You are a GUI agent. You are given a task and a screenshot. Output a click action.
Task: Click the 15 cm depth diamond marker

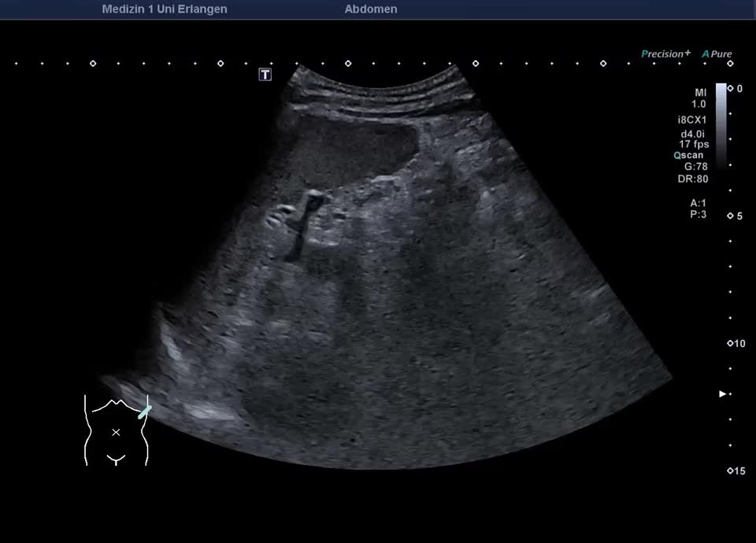click(x=729, y=471)
